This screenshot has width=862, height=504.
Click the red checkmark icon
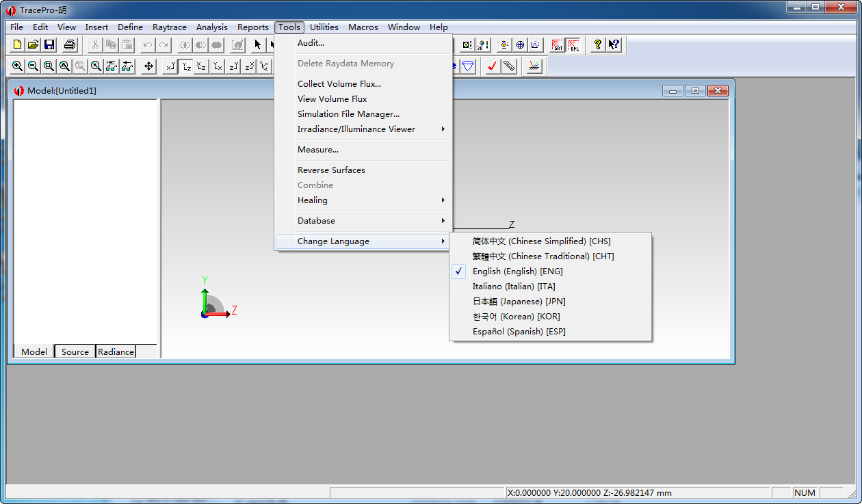click(x=493, y=66)
